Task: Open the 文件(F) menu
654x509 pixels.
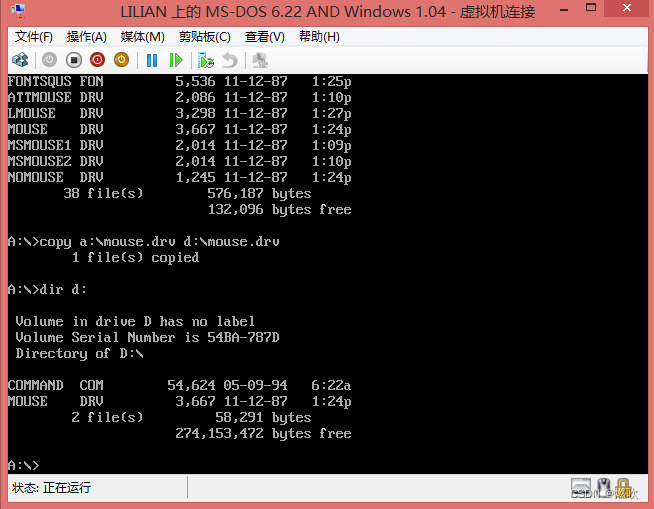Action: [34, 37]
